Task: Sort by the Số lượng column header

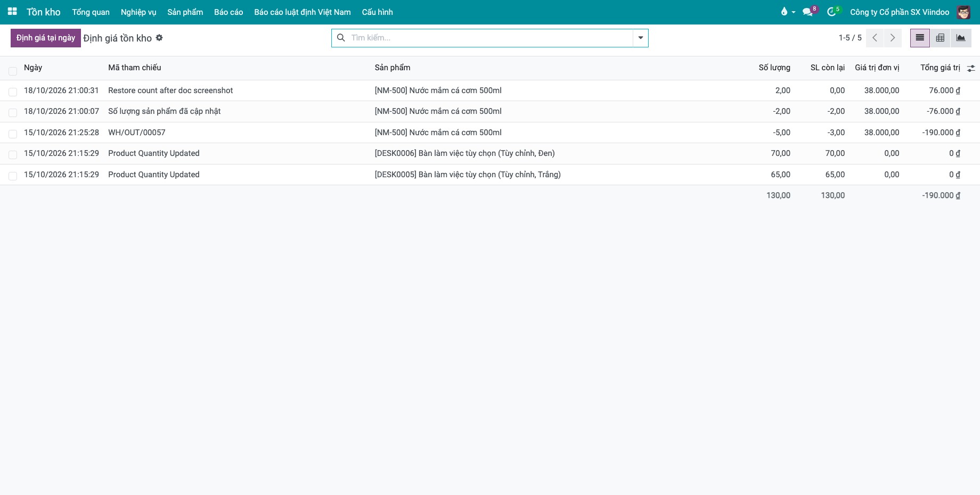Action: pos(774,68)
